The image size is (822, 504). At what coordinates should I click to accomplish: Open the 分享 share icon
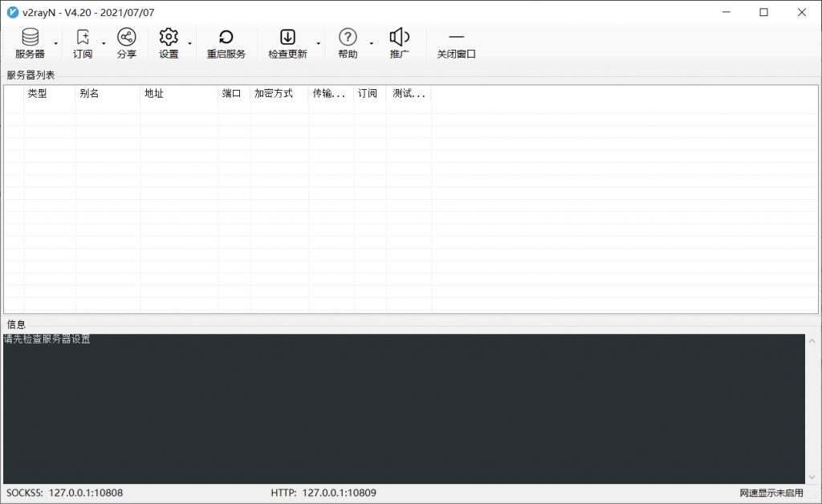(x=127, y=38)
